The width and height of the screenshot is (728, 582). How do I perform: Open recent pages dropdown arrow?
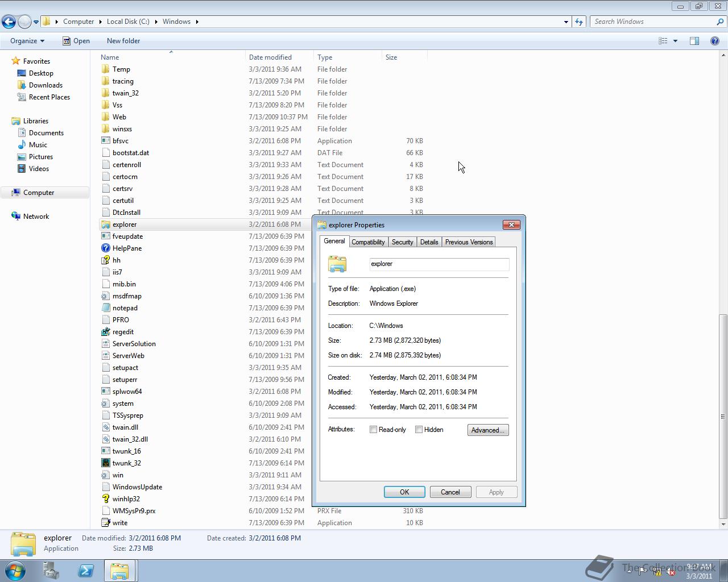[x=36, y=22]
